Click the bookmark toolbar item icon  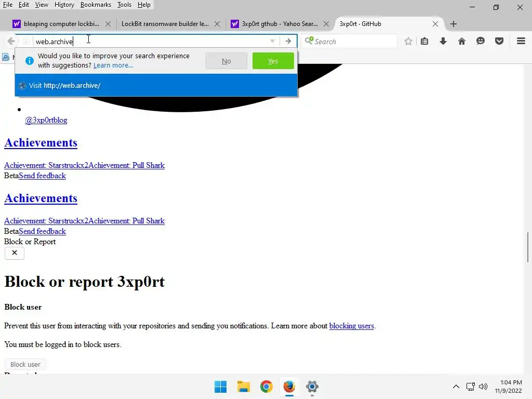(x=6, y=57)
